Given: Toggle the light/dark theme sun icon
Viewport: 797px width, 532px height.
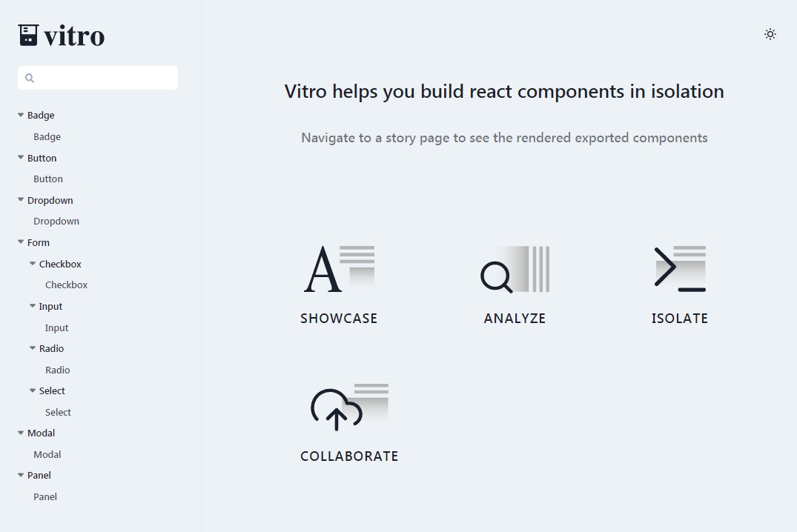Looking at the screenshot, I should click(x=770, y=34).
